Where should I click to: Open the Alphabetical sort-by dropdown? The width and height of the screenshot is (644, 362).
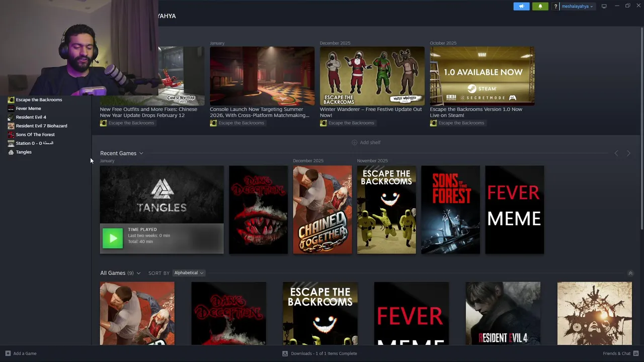pos(189,273)
